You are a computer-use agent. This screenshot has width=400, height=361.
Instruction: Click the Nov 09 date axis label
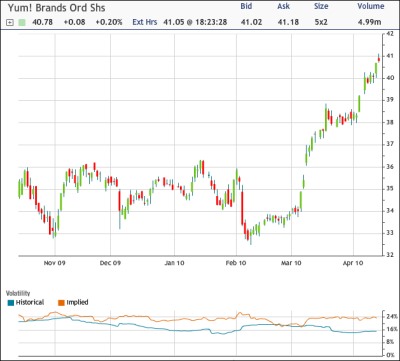55,263
